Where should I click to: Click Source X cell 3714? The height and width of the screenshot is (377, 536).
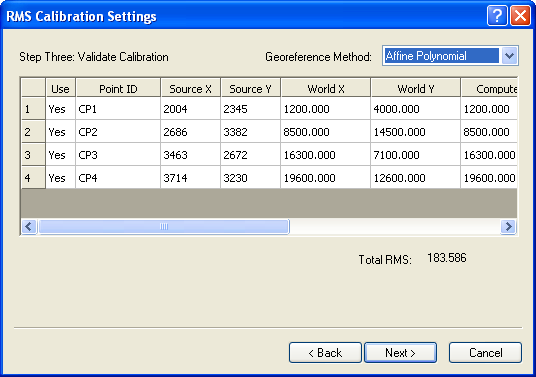(x=190, y=177)
